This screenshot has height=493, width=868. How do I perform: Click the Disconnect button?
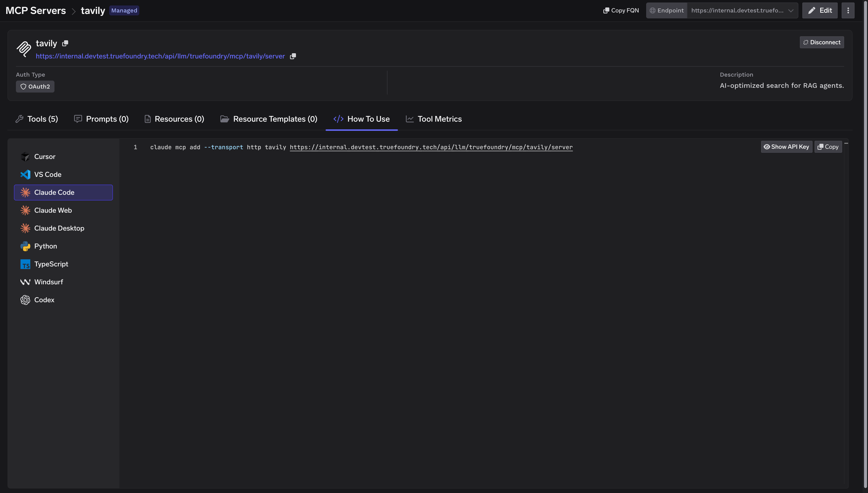coord(822,42)
